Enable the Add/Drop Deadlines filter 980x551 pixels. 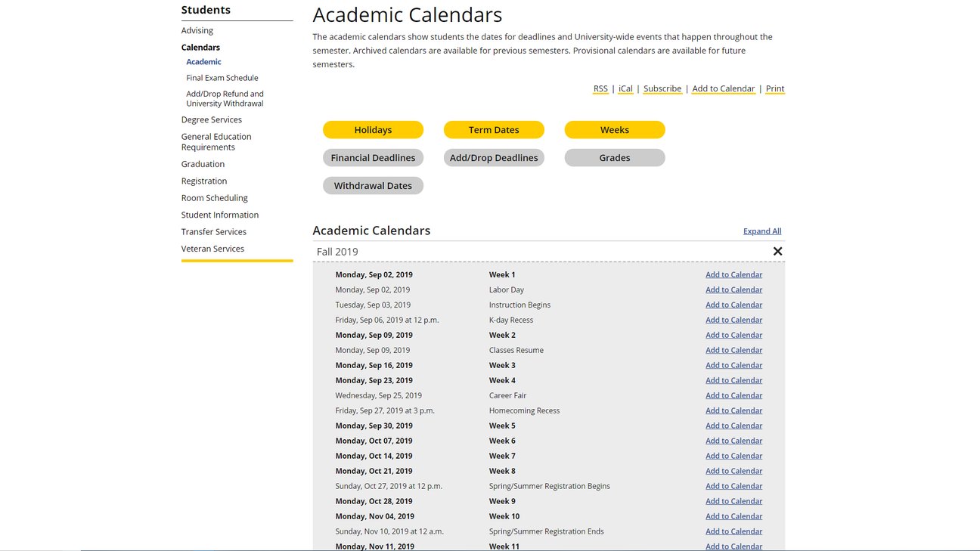(494, 158)
